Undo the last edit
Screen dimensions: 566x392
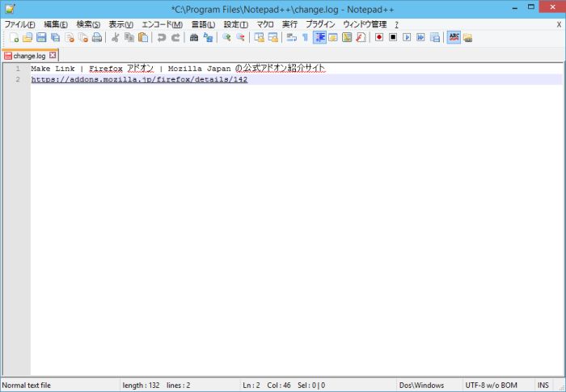coord(162,37)
